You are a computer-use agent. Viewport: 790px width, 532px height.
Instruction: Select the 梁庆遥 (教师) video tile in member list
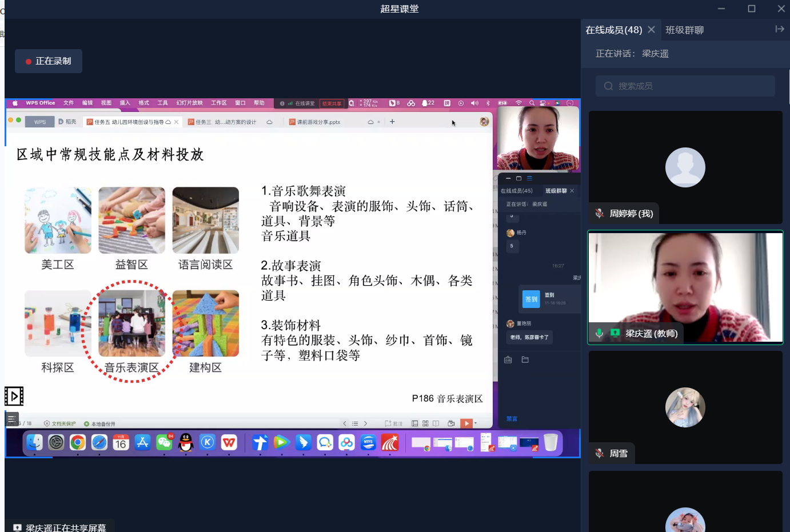685,287
